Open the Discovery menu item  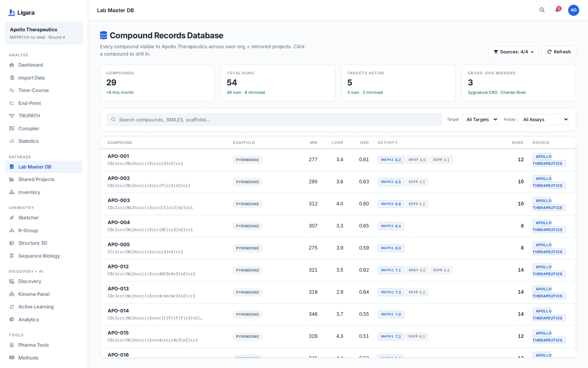[x=44, y=281]
